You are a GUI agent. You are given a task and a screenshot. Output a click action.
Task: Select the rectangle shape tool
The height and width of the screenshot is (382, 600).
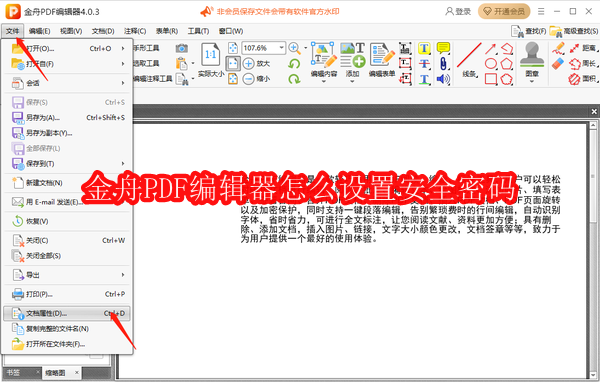click(491, 79)
